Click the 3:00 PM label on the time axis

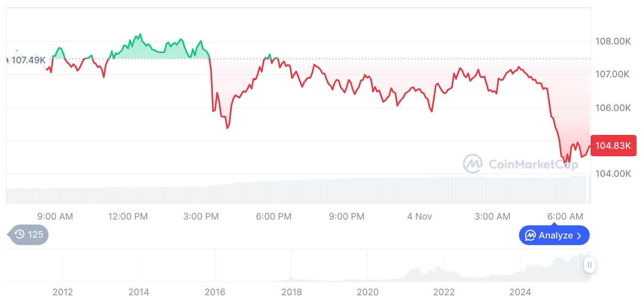click(x=201, y=216)
